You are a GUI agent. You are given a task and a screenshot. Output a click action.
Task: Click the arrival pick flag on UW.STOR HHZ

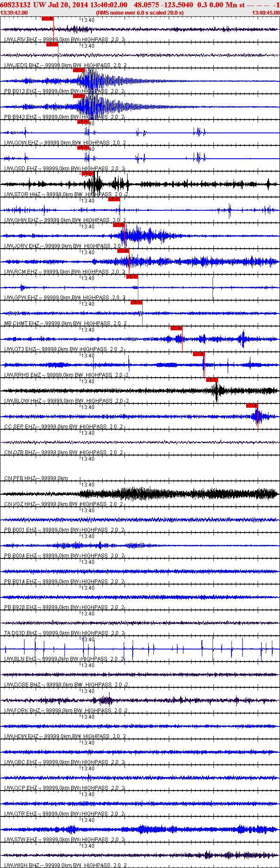[87, 173]
